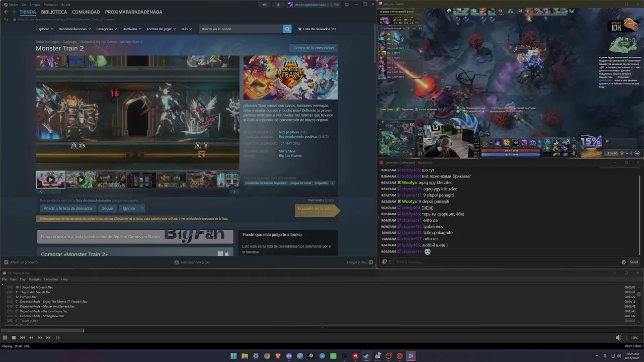This screenshot has width=644, height=362.
Task: Send the Twitch chat message
Action: point(633,262)
